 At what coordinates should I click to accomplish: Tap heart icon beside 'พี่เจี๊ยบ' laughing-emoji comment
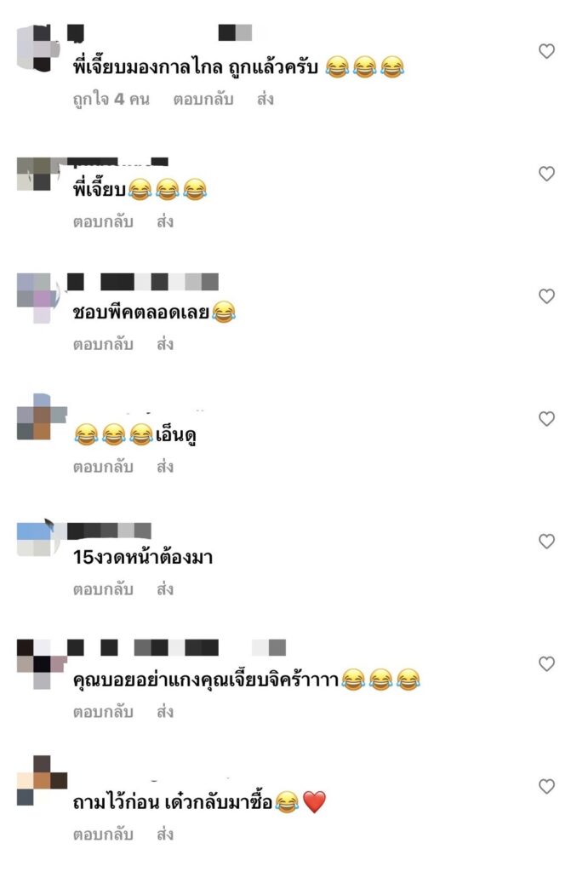546,174
